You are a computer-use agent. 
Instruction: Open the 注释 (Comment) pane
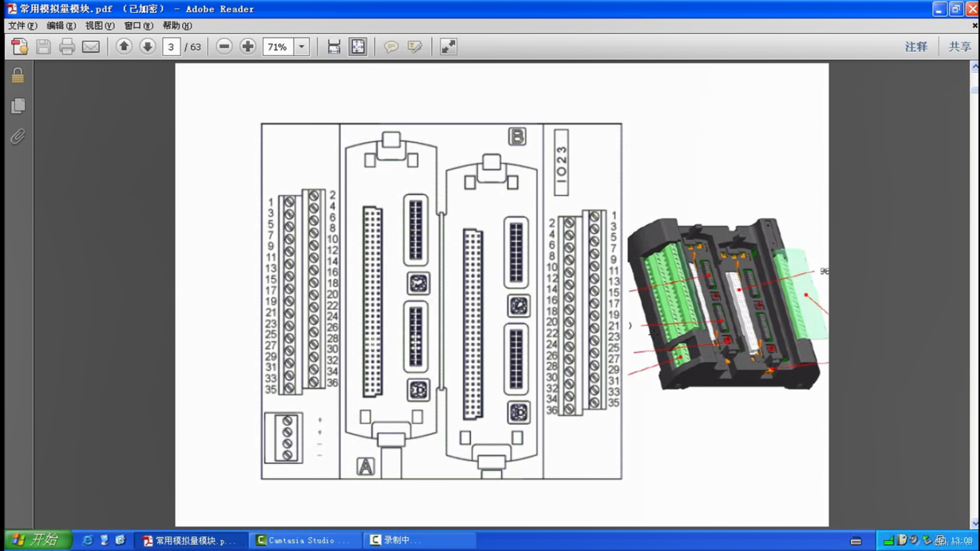tap(916, 47)
